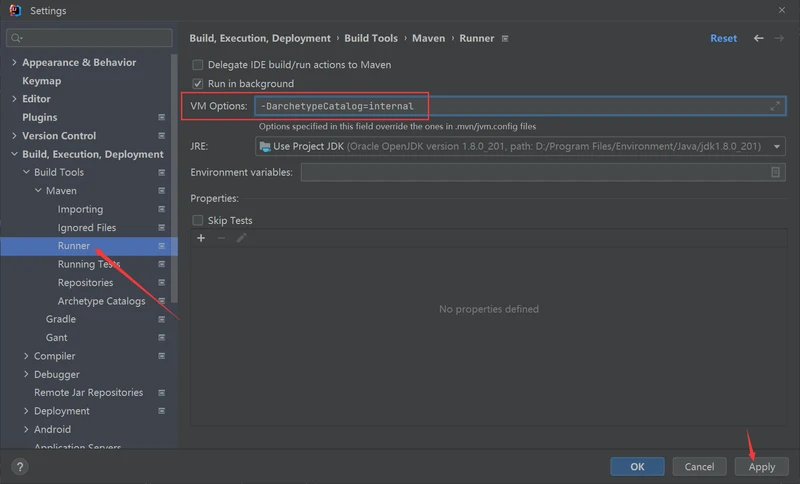The height and width of the screenshot is (484, 800).
Task: Click the Apply button
Action: point(761,466)
